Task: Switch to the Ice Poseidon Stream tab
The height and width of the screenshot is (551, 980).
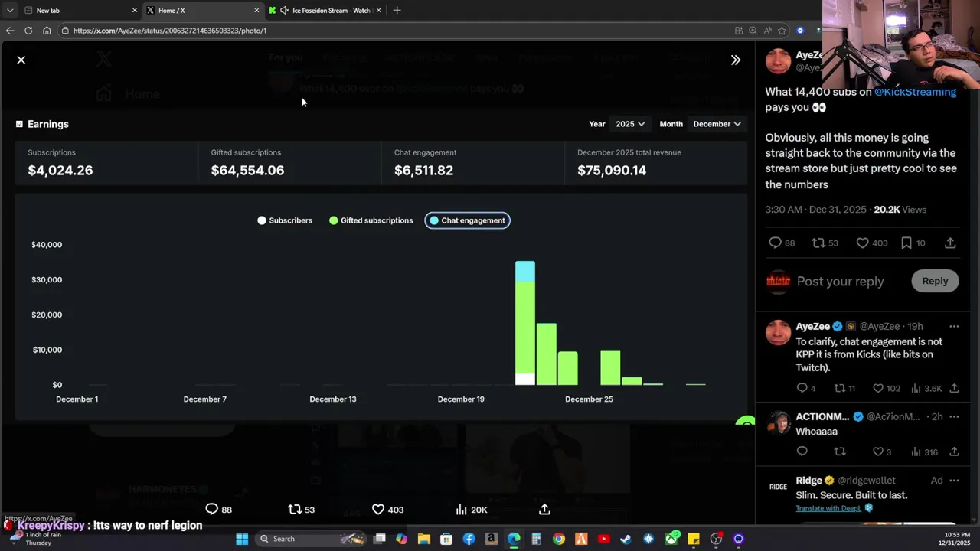Action: [325, 10]
